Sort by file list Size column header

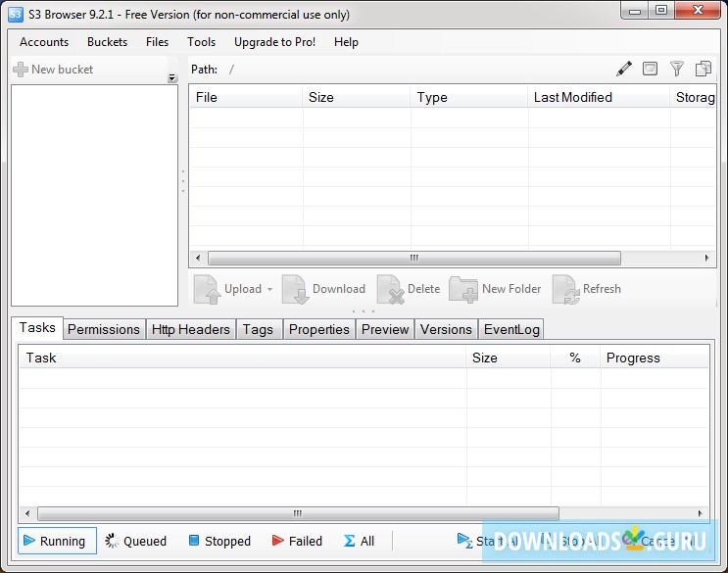tap(357, 97)
